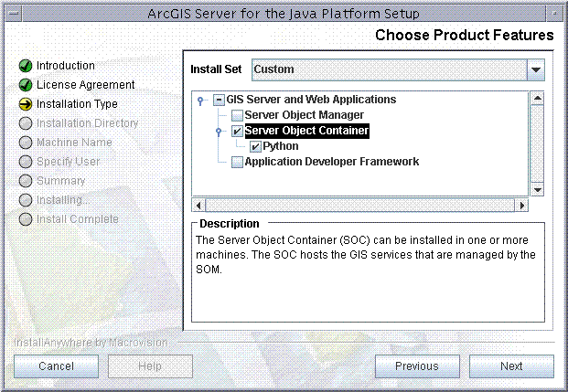Click the gray circle icon beside Install Complete
568x392 pixels.
coord(26,219)
